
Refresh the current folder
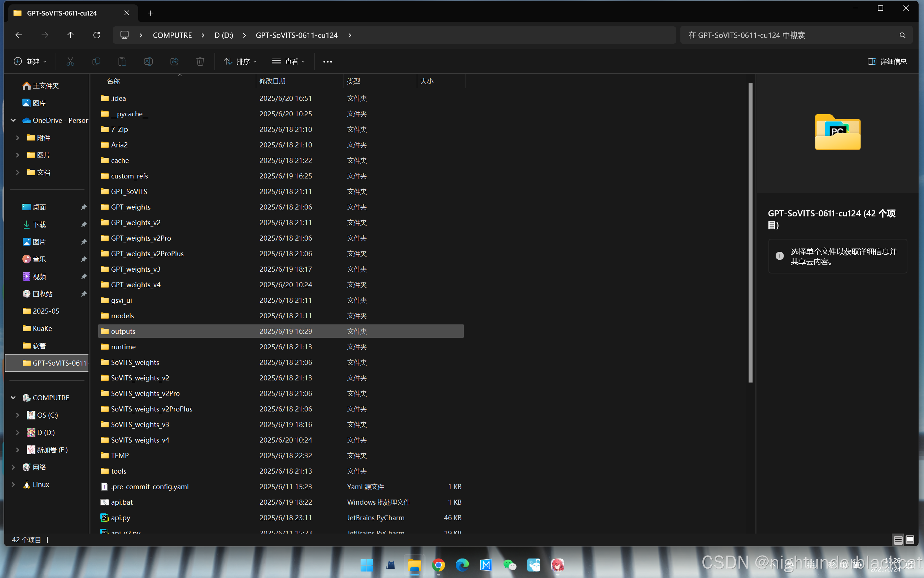coord(97,35)
